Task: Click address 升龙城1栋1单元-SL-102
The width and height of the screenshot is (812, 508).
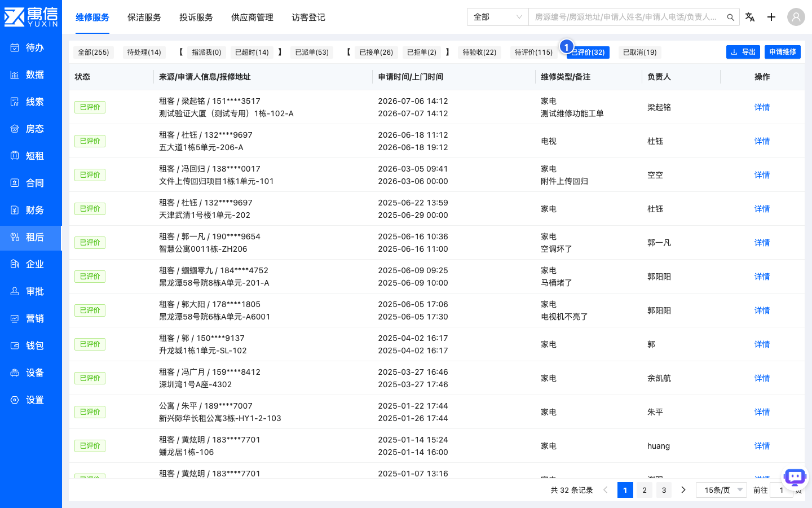Action: click(203, 351)
